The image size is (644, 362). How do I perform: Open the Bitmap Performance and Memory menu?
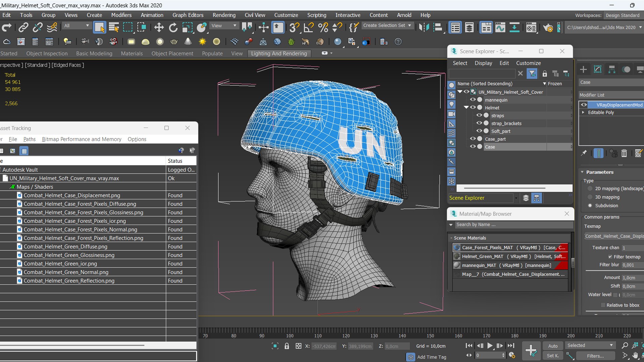(82, 139)
